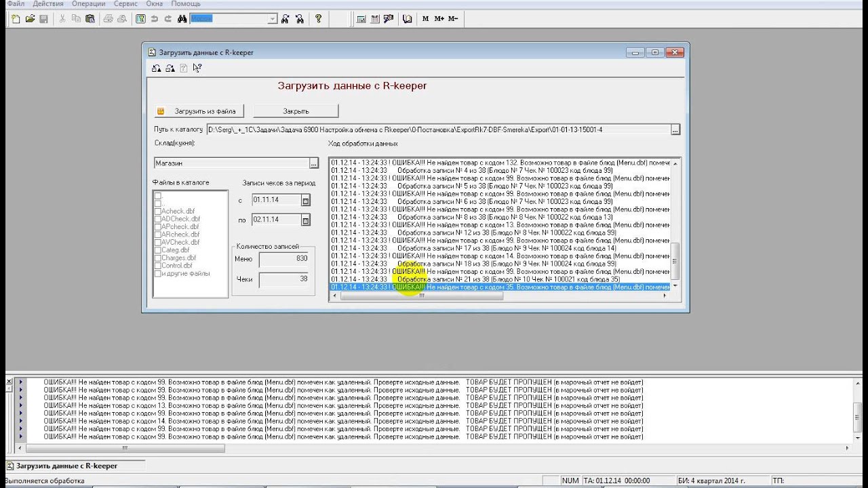Select log row 'Обработка записи № 21 из 38'

[x=500, y=279]
